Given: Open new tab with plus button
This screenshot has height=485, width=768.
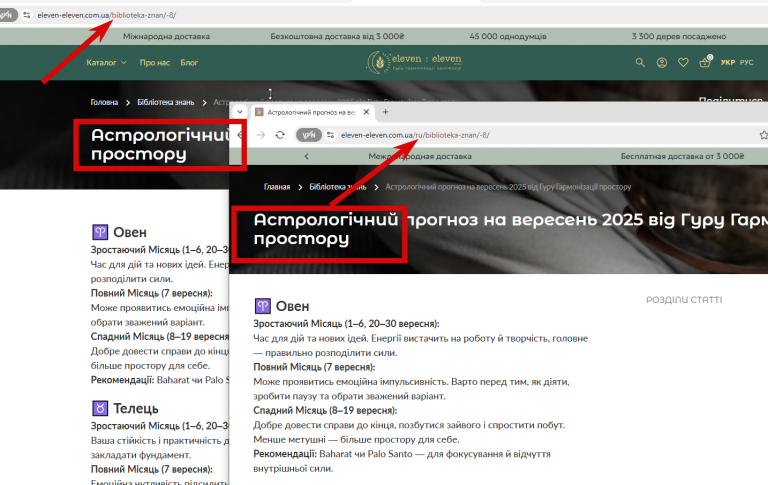Looking at the screenshot, I should tap(385, 112).
